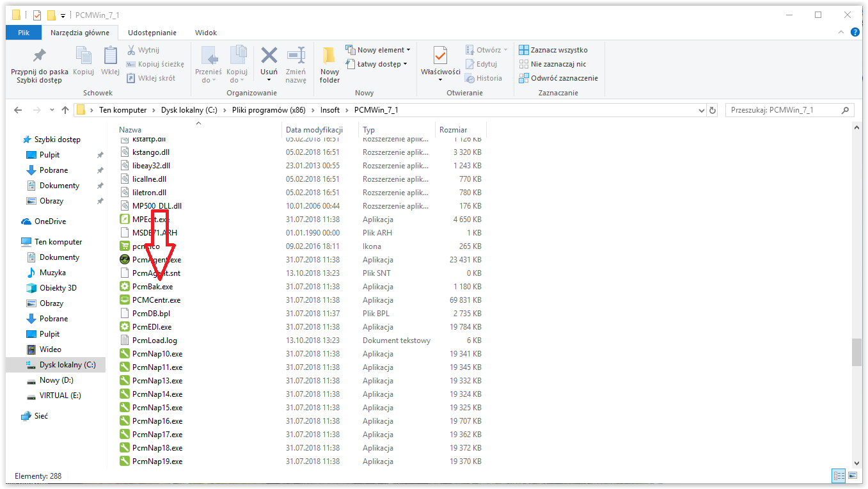Screen dimensions: 868x489
Task: Open OneDrive in the navigation pane
Action: (x=50, y=221)
